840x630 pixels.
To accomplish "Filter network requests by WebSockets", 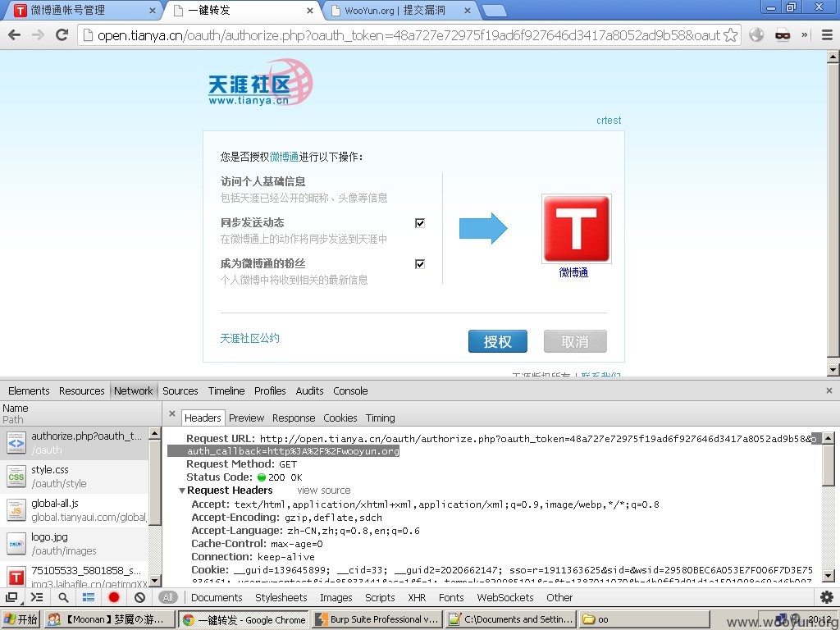I will click(x=505, y=597).
